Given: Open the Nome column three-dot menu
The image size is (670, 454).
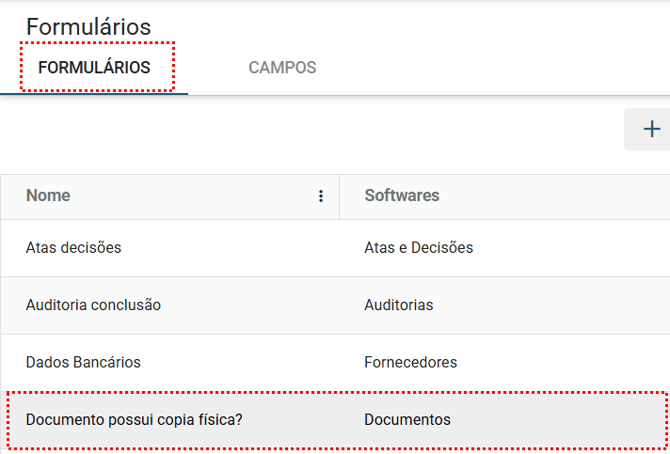Looking at the screenshot, I should (x=321, y=196).
